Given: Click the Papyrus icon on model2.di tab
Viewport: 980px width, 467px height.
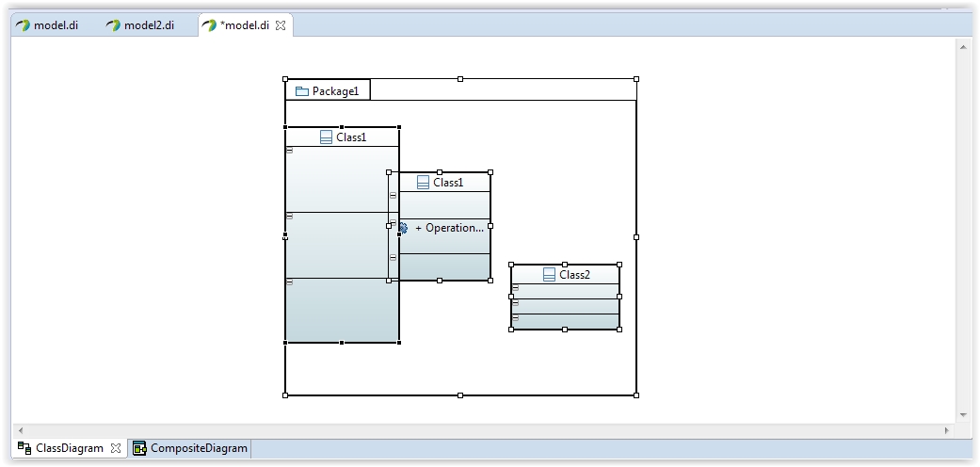Looking at the screenshot, I should (113, 25).
